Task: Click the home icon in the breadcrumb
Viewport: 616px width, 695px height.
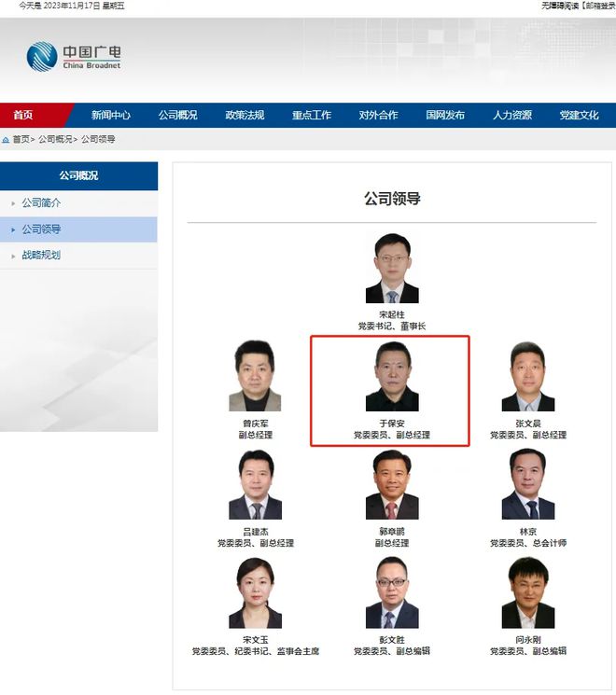Action: click(6, 140)
